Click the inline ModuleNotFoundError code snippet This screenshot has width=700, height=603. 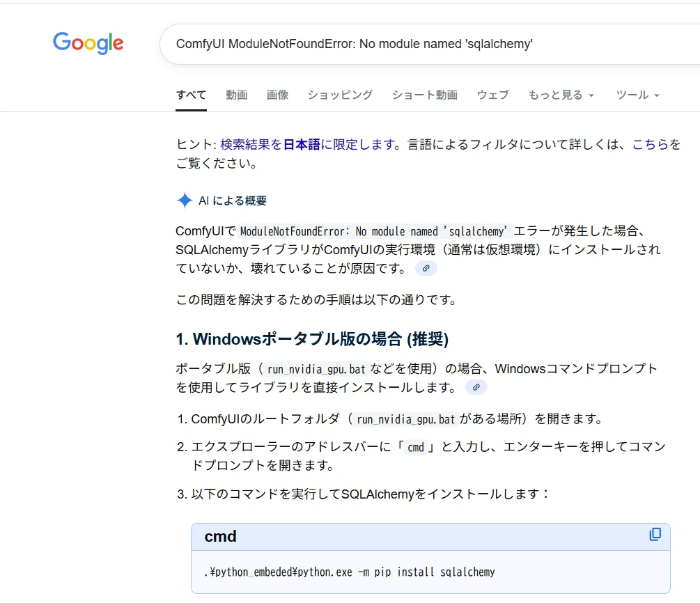click(373, 231)
